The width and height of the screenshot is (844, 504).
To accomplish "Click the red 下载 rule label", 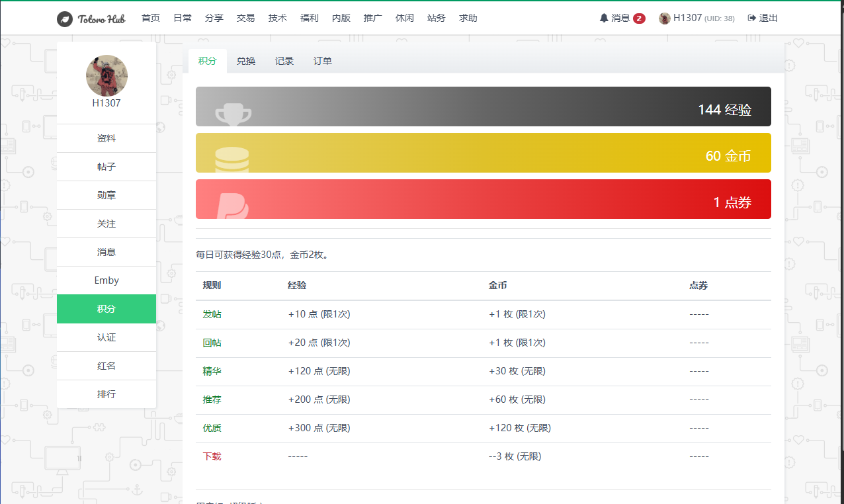I will (212, 456).
